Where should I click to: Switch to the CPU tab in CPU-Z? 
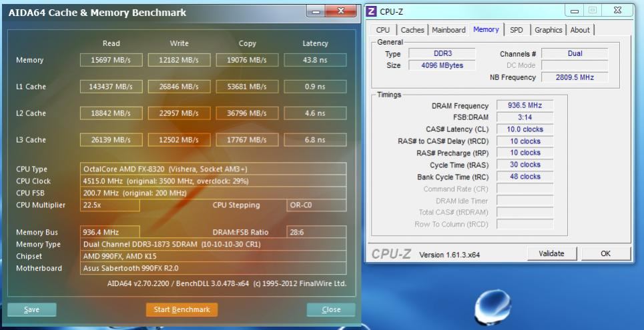tap(383, 30)
